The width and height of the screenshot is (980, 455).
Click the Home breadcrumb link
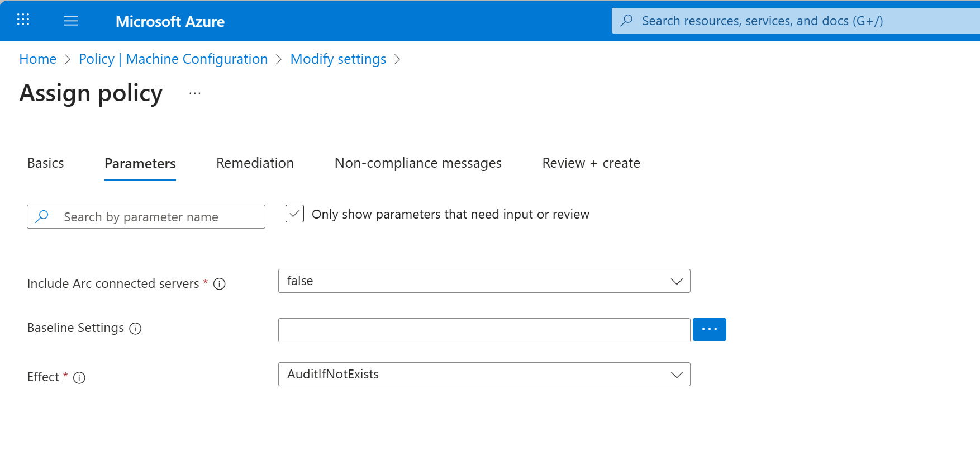37,59
